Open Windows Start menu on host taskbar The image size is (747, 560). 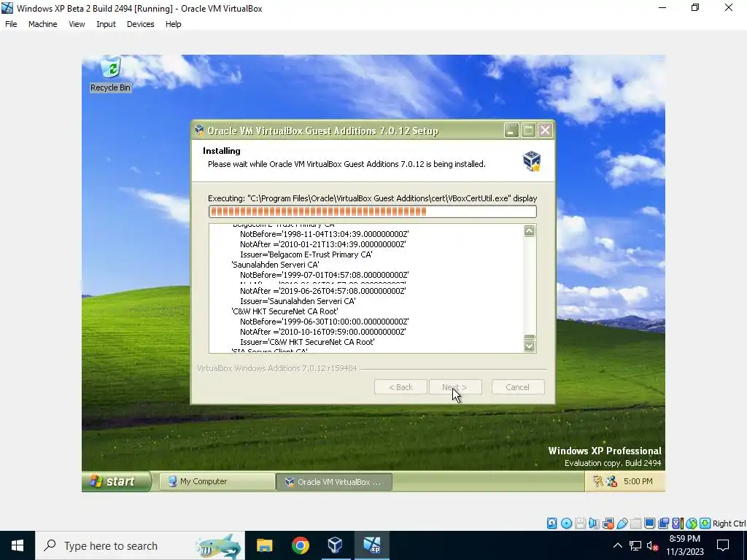click(x=18, y=545)
